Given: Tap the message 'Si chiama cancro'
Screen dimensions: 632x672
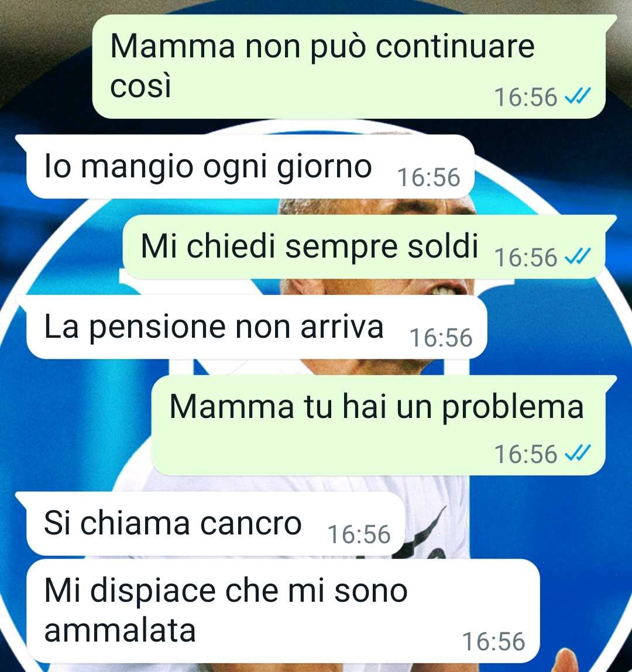Looking at the screenshot, I should 215,524.
